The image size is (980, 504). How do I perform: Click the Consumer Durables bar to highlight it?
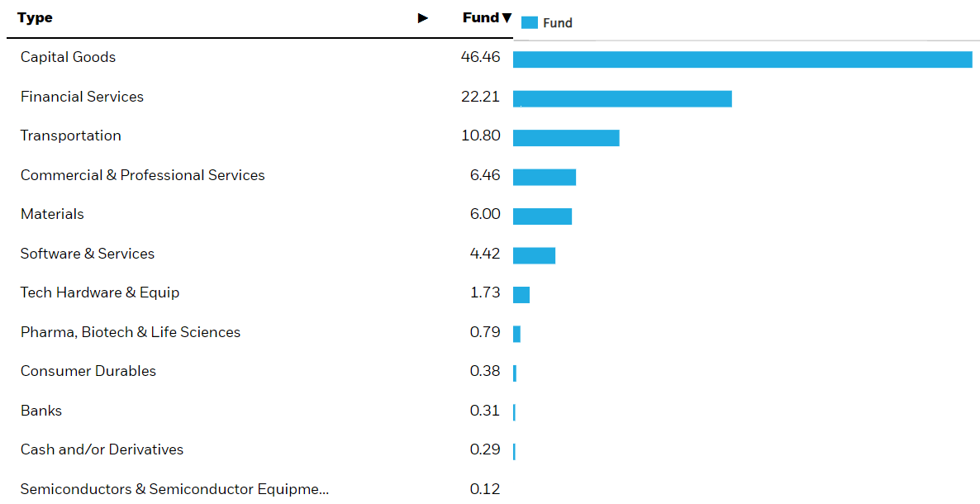click(x=515, y=373)
